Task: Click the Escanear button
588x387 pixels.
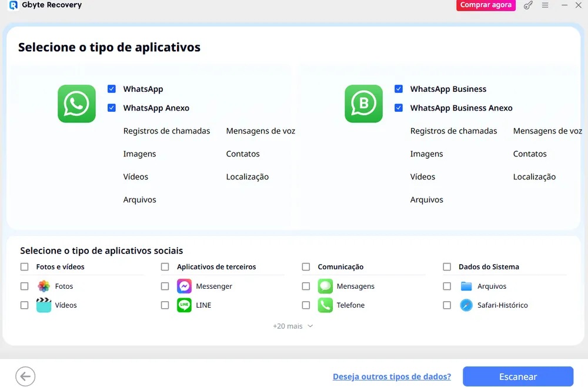Action: point(518,376)
